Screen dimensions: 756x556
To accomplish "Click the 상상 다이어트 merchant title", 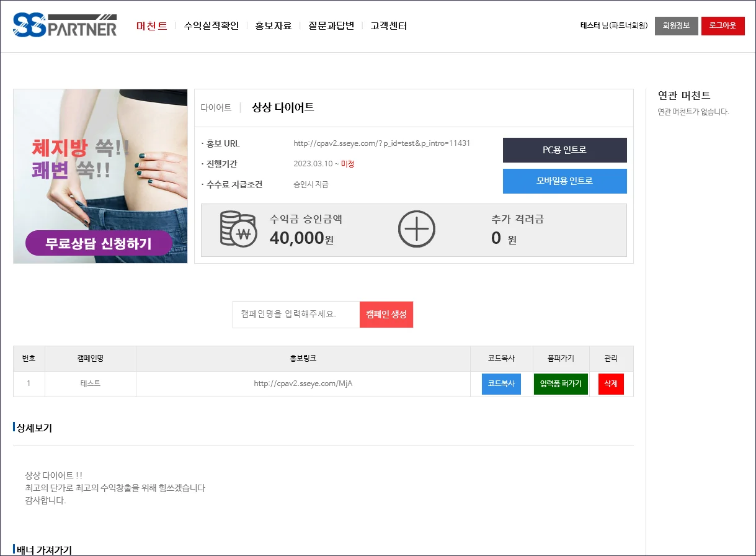I will (x=283, y=107).
